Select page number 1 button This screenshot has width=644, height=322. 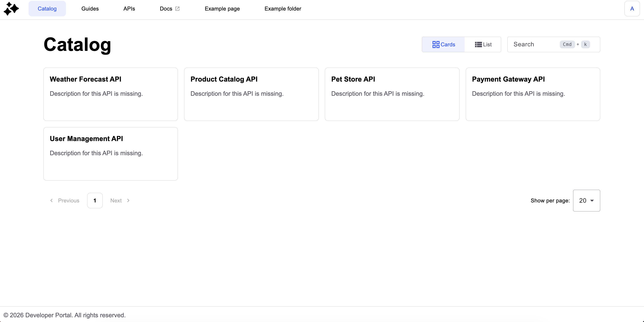point(95,200)
